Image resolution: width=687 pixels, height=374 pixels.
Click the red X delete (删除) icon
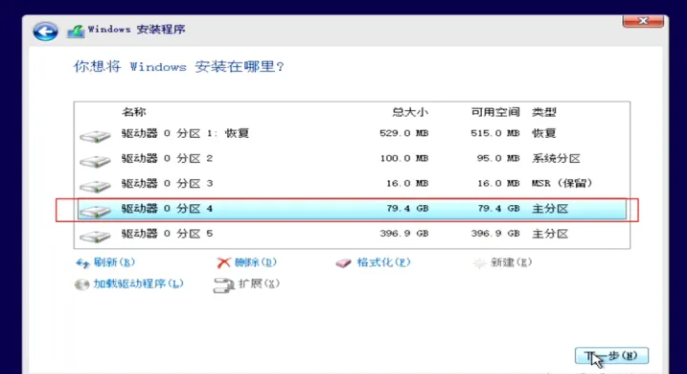[x=223, y=263]
